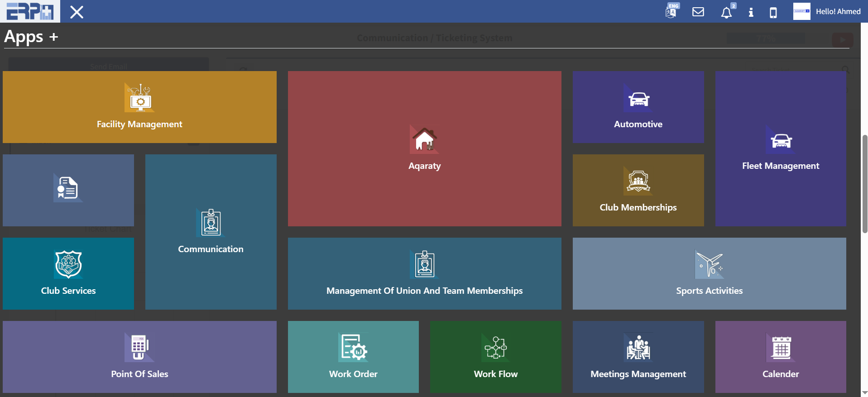The image size is (868, 397).
Task: Launch Point Of Sales app
Action: click(139, 357)
